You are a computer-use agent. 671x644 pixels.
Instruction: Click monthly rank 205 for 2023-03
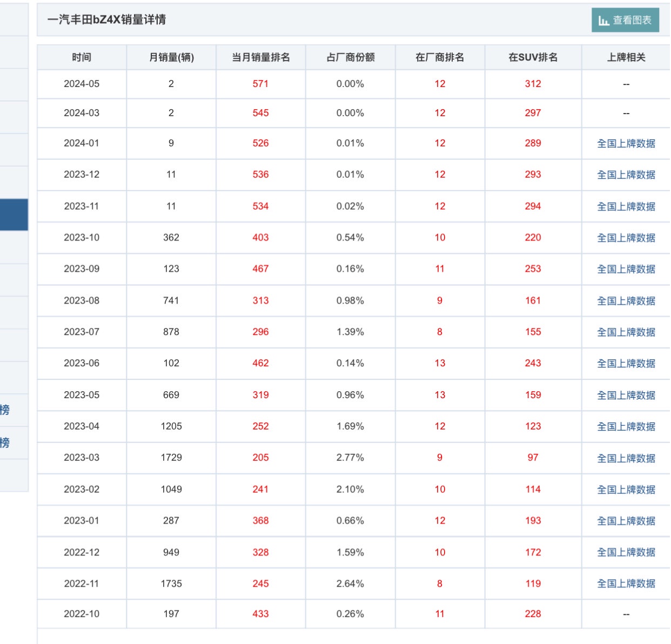(260, 458)
